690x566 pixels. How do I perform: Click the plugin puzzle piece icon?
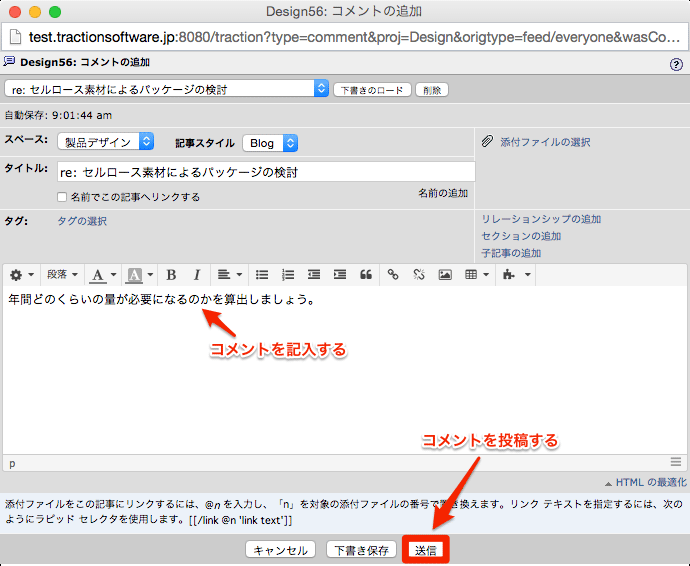tap(509, 275)
